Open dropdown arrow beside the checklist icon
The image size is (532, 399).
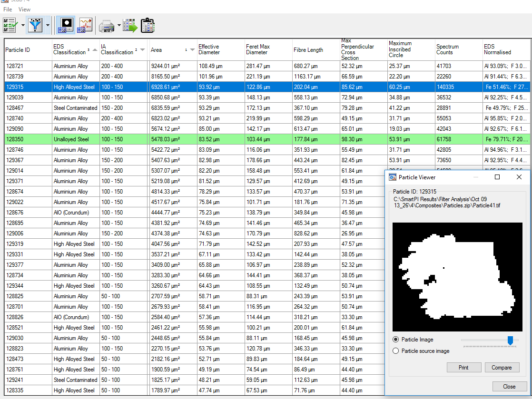click(22, 26)
